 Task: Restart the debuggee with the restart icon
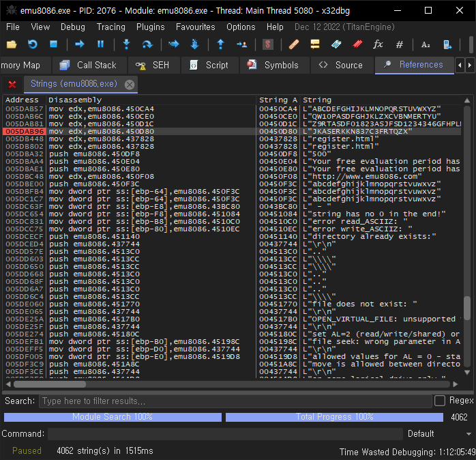(x=33, y=44)
